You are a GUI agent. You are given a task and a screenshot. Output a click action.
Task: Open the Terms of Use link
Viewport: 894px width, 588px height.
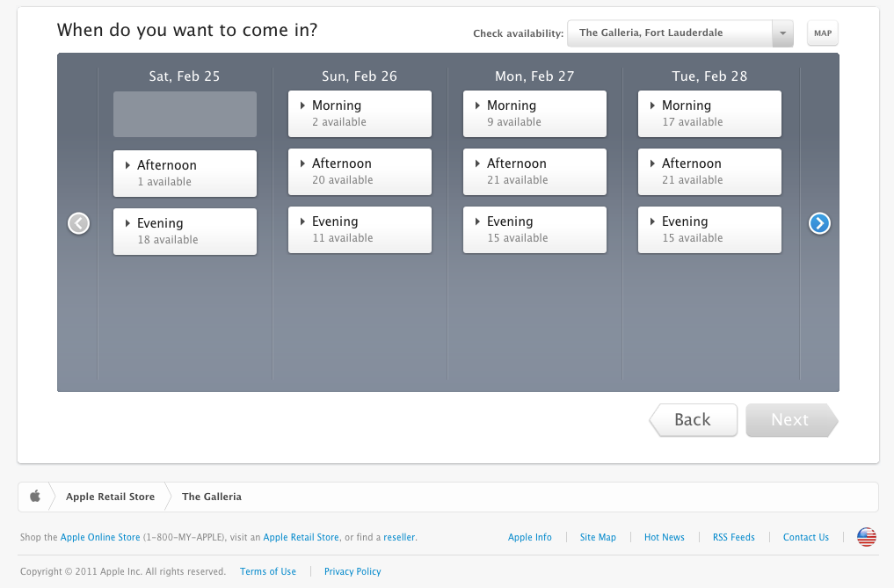click(x=268, y=571)
